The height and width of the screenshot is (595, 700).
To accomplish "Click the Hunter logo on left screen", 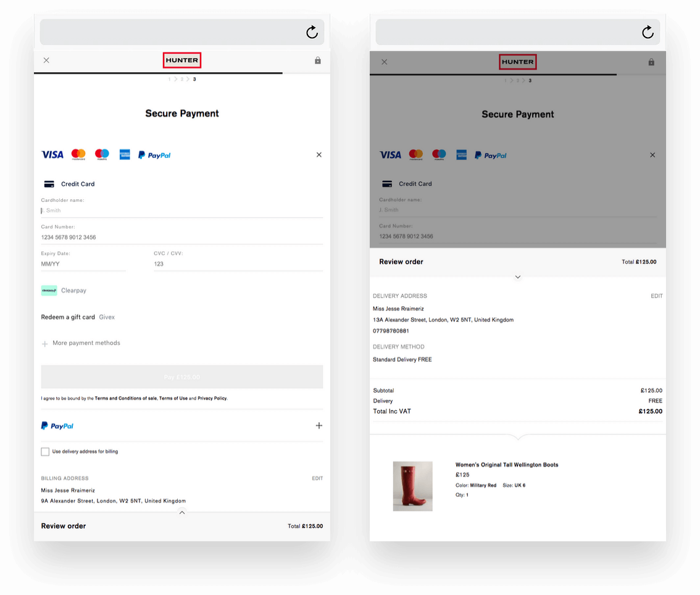I will click(182, 60).
